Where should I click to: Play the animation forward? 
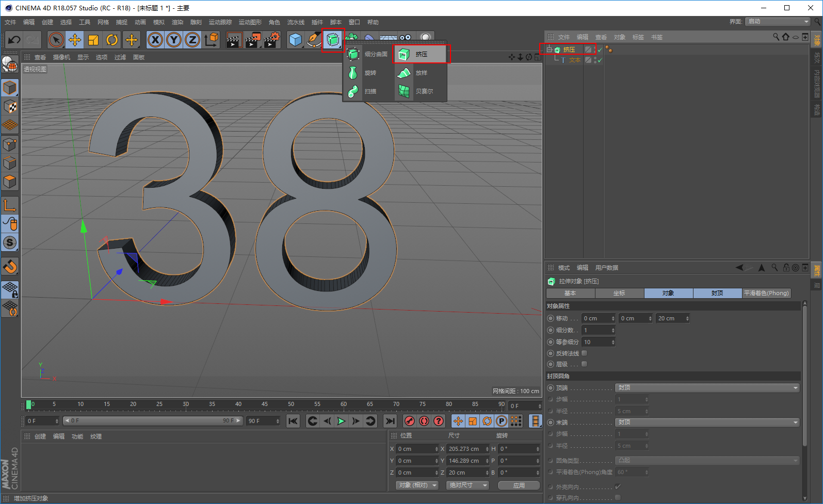click(x=341, y=421)
